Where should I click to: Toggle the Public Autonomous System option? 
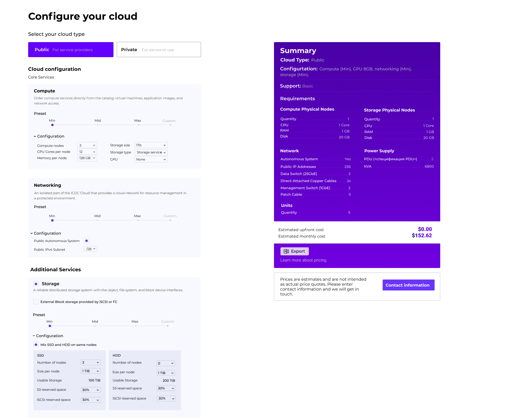coord(86,241)
